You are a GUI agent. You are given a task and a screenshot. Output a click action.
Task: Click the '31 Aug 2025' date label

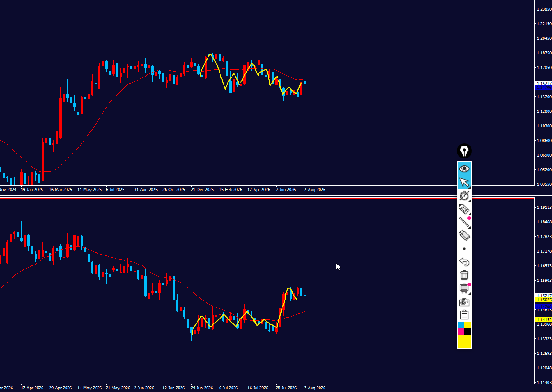pos(146,190)
